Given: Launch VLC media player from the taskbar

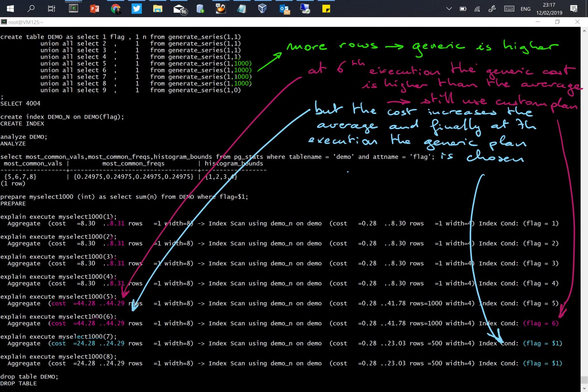Looking at the screenshot, I should [x=220, y=9].
